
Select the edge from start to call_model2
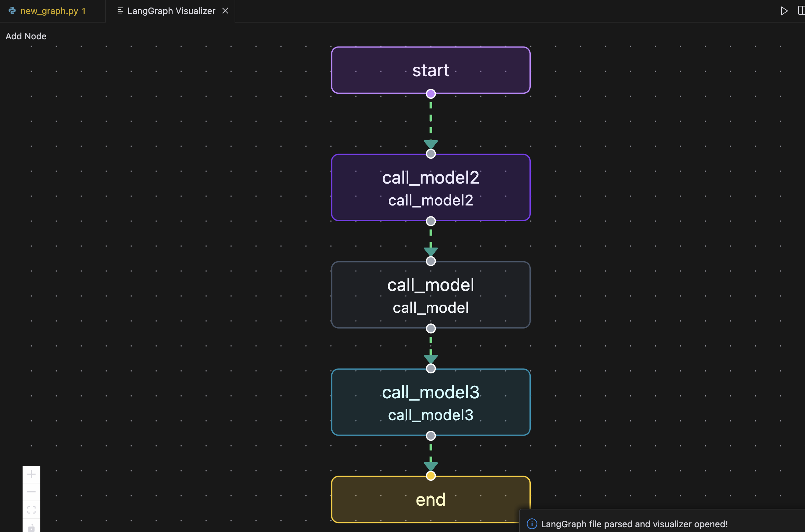click(431, 124)
